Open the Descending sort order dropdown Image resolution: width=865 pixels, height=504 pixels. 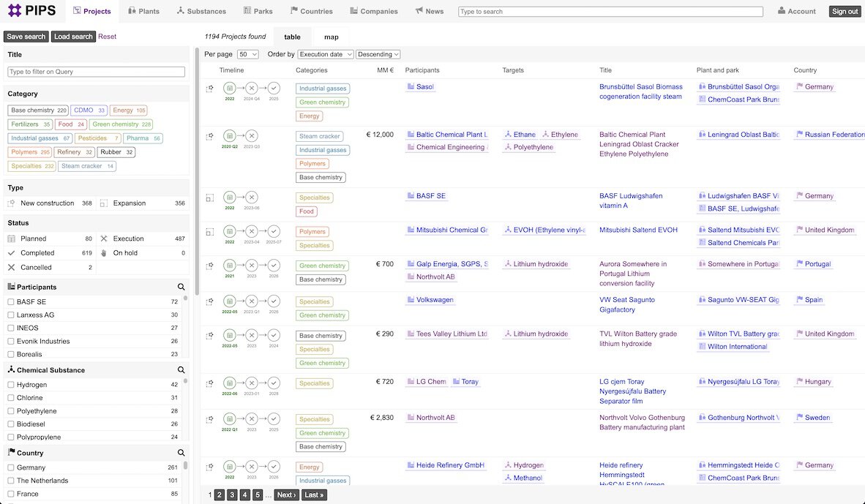pos(378,54)
